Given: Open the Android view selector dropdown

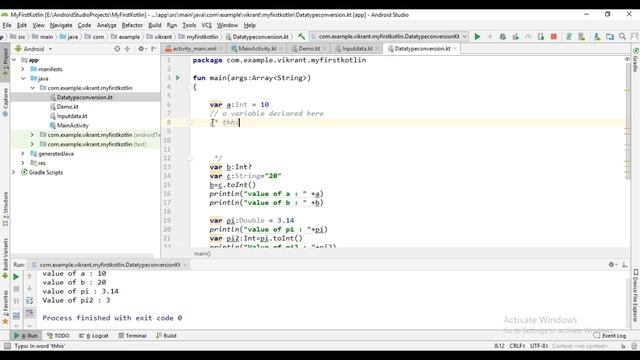Looking at the screenshot, I should [x=34, y=49].
